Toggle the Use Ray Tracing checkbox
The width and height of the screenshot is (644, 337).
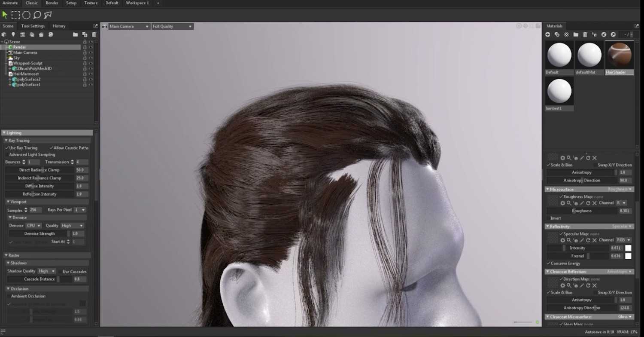point(7,148)
